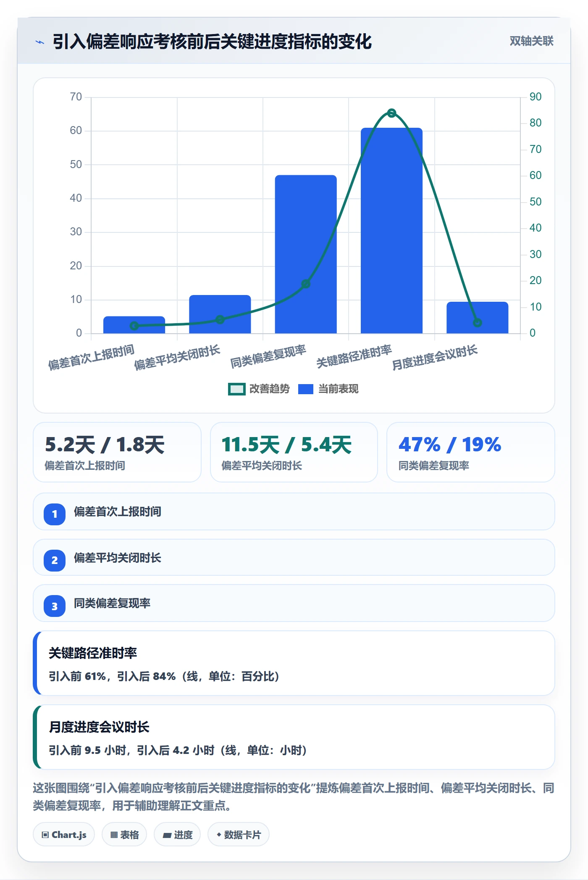
Task: Click the 偏差平均关闭时长 line data point
Action: coord(220,320)
